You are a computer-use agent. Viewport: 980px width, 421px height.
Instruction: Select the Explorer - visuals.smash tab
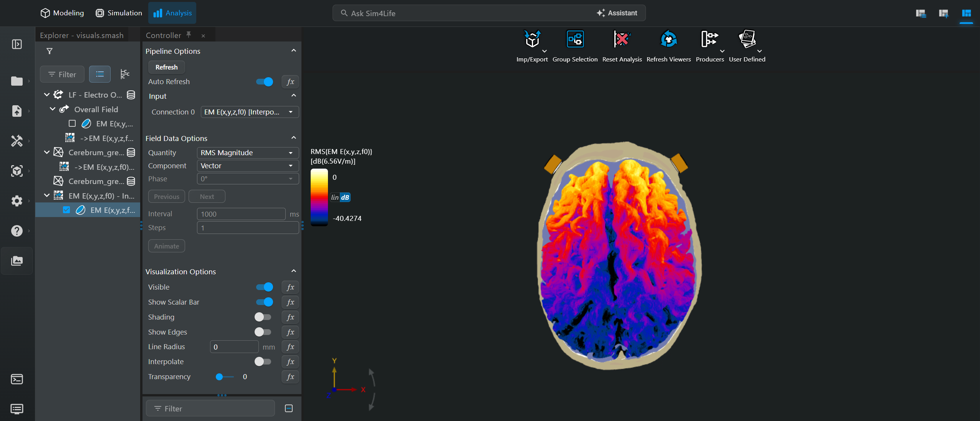point(82,35)
